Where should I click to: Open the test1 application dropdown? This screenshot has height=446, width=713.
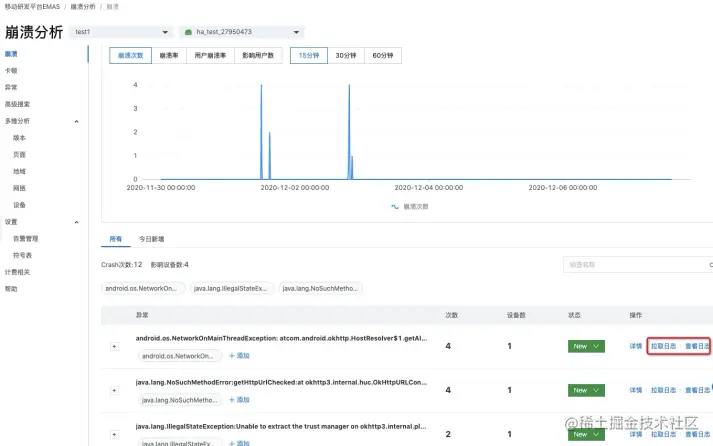pos(121,32)
